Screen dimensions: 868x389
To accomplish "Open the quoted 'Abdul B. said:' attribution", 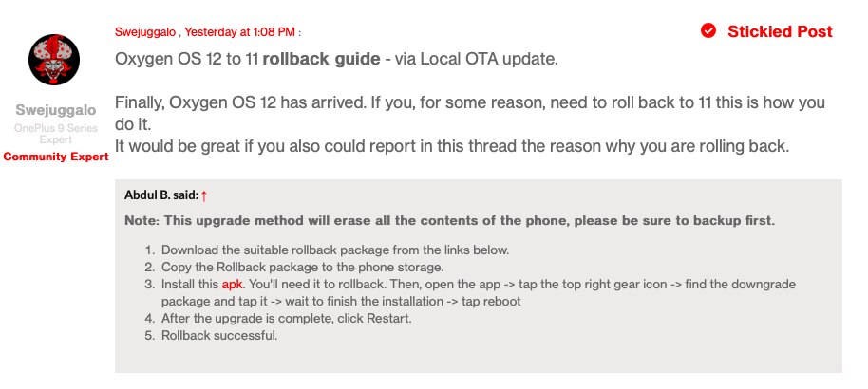I will (160, 195).
